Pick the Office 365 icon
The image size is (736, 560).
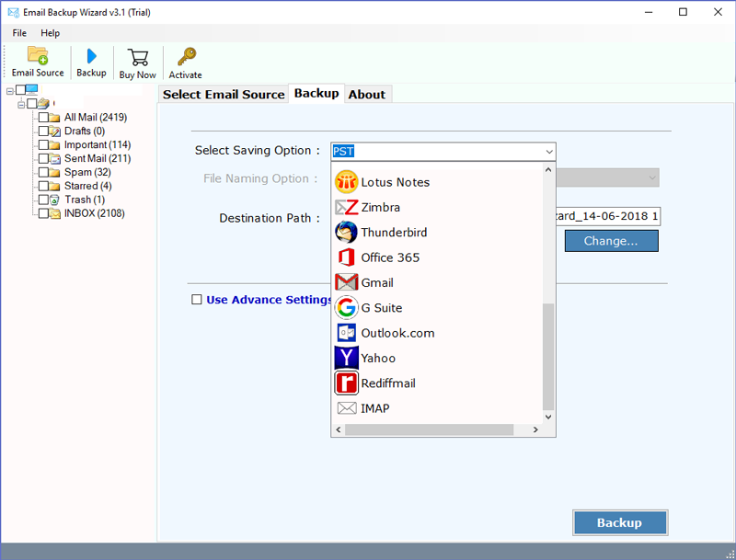[347, 257]
